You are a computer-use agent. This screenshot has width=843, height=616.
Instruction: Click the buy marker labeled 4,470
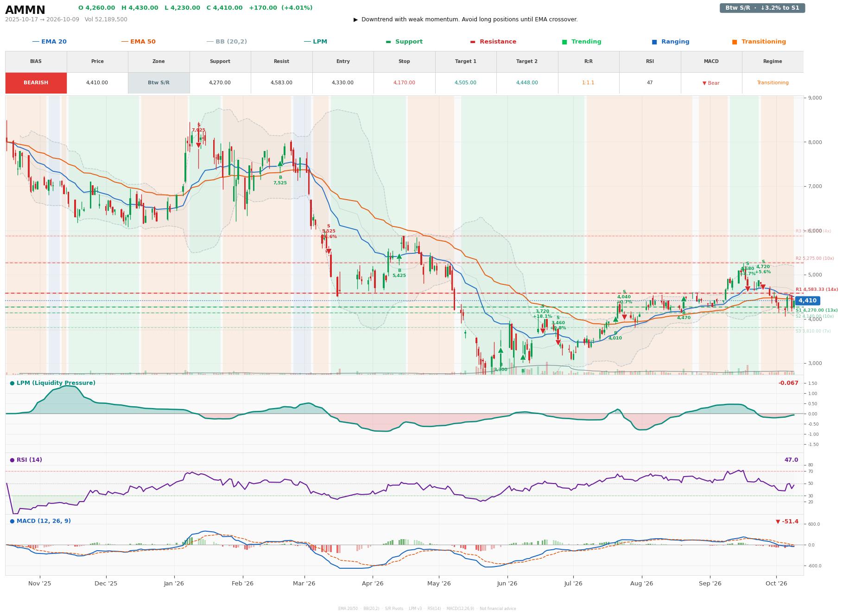pos(684,299)
